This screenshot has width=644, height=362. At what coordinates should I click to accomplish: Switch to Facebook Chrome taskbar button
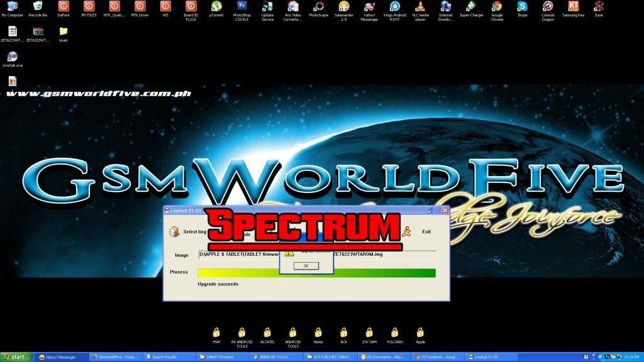point(438,357)
